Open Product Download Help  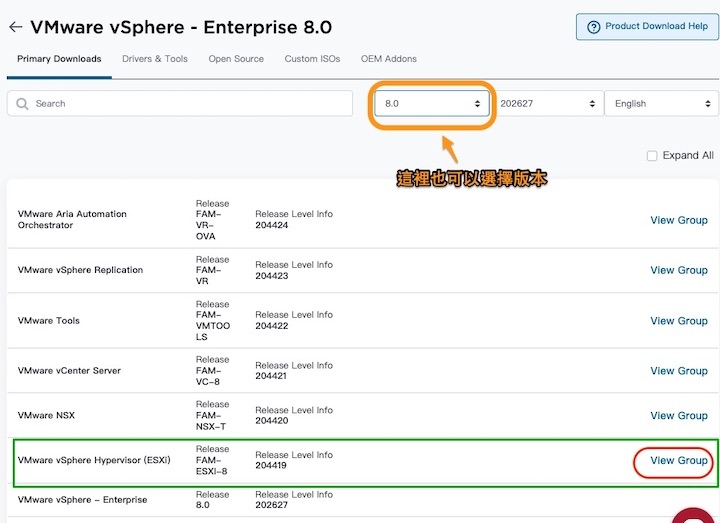point(647,27)
